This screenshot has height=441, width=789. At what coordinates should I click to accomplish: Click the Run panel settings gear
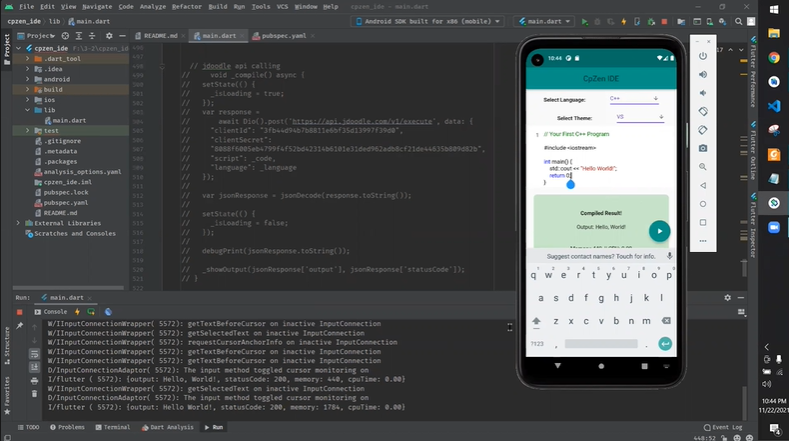(728, 298)
